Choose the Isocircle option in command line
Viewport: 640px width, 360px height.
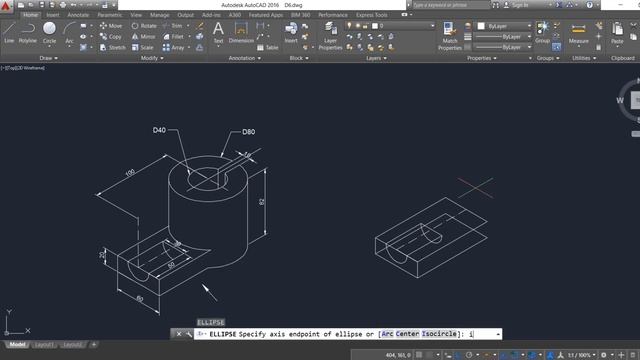(x=439, y=334)
